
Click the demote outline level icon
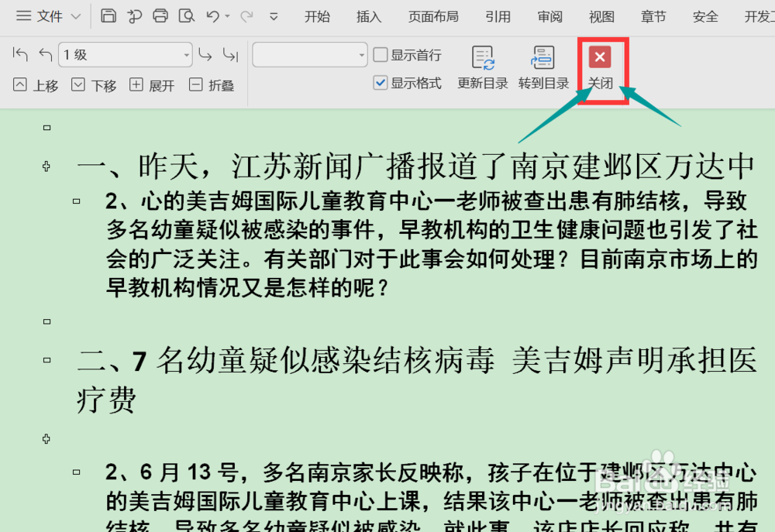205,54
